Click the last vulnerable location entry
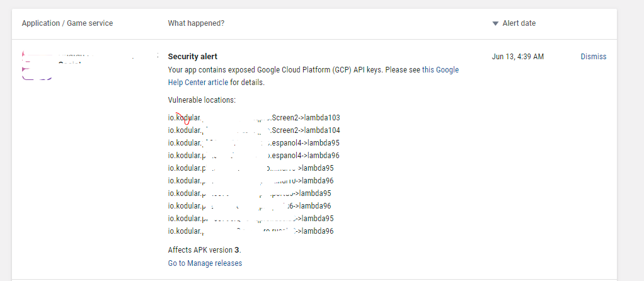 click(250, 231)
